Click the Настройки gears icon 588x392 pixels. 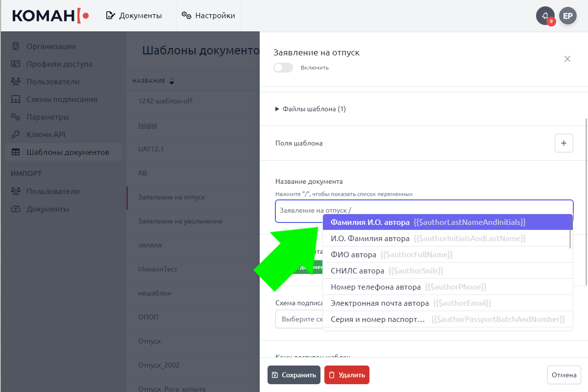coord(186,16)
